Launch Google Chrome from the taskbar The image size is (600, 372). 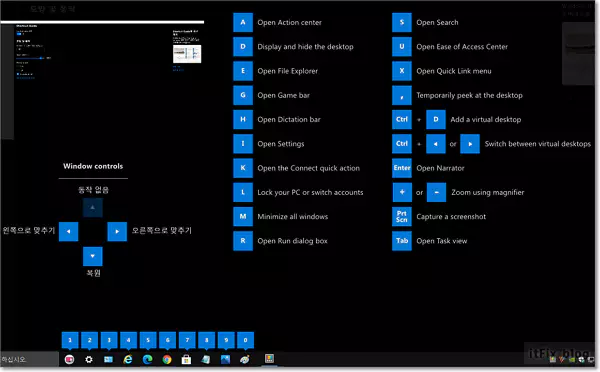(x=167, y=359)
